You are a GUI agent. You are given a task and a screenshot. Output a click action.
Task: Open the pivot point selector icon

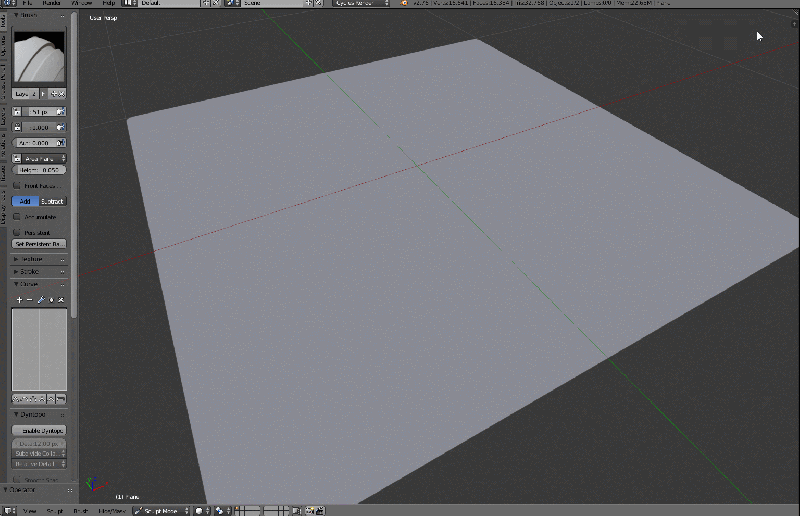[x=222, y=511]
